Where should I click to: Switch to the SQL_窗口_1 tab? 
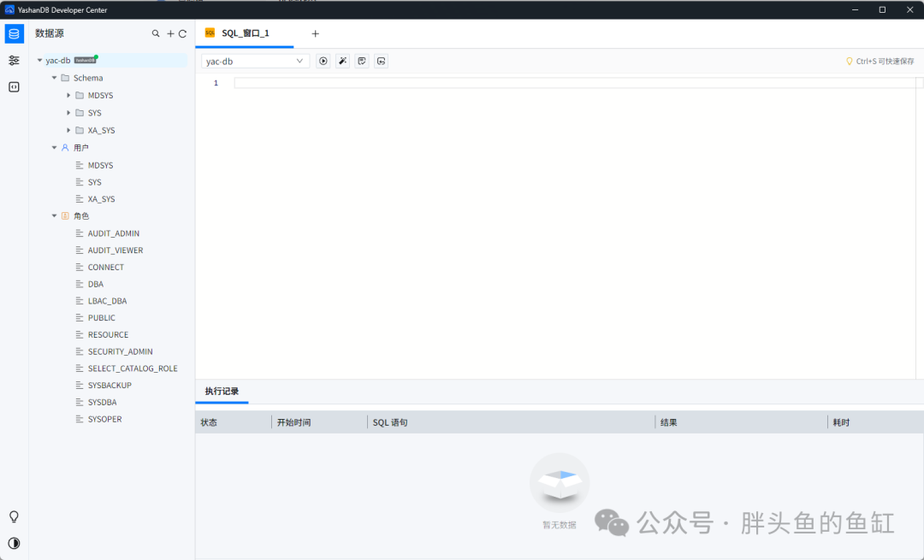tap(245, 33)
